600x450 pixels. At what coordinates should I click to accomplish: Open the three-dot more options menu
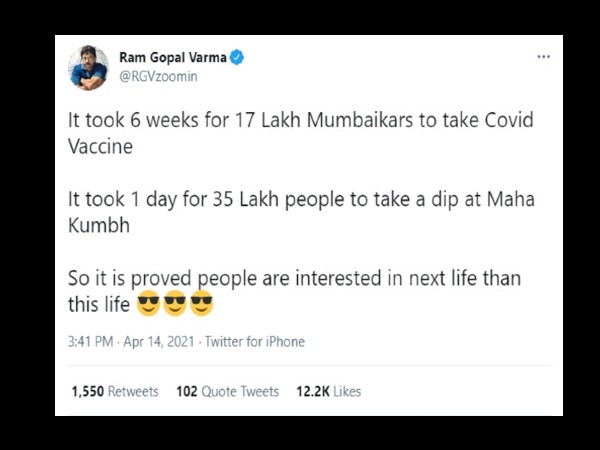point(543,57)
